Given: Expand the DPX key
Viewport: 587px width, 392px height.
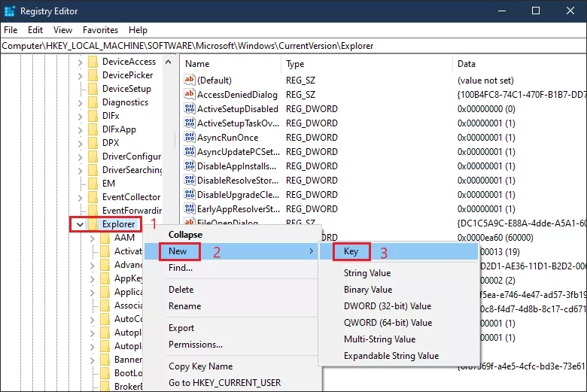Looking at the screenshot, I should click(x=80, y=144).
